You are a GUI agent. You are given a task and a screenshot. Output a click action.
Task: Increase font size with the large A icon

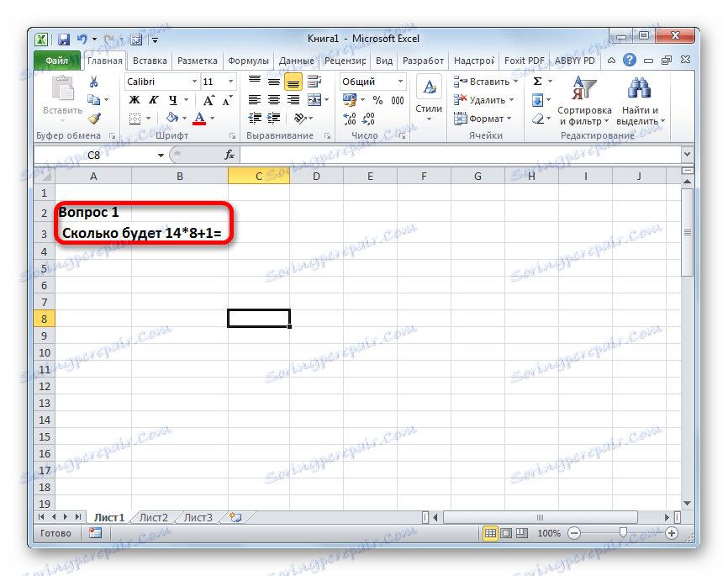click(x=208, y=100)
